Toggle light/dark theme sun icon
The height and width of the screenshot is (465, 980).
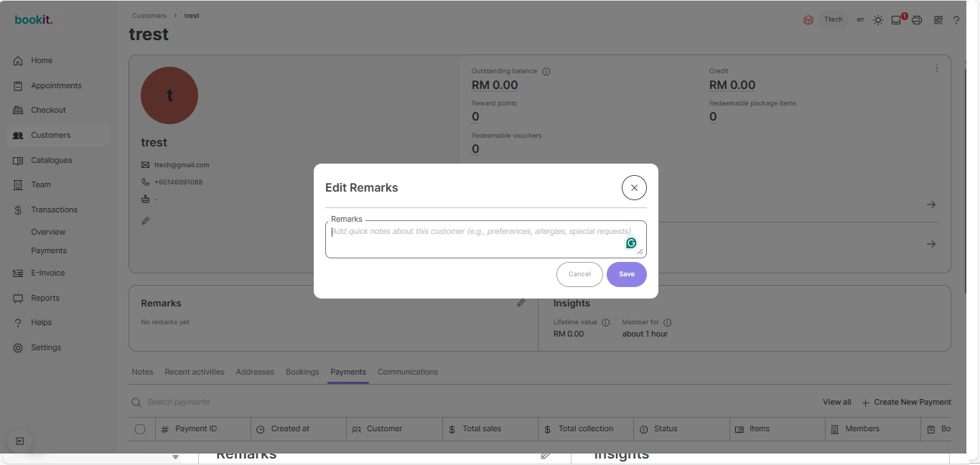click(878, 20)
